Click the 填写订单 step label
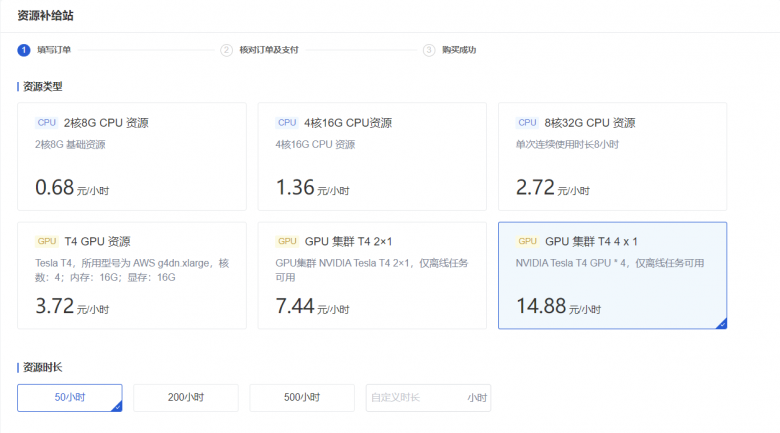The width and height of the screenshot is (780, 433). pyautogui.click(x=54, y=50)
